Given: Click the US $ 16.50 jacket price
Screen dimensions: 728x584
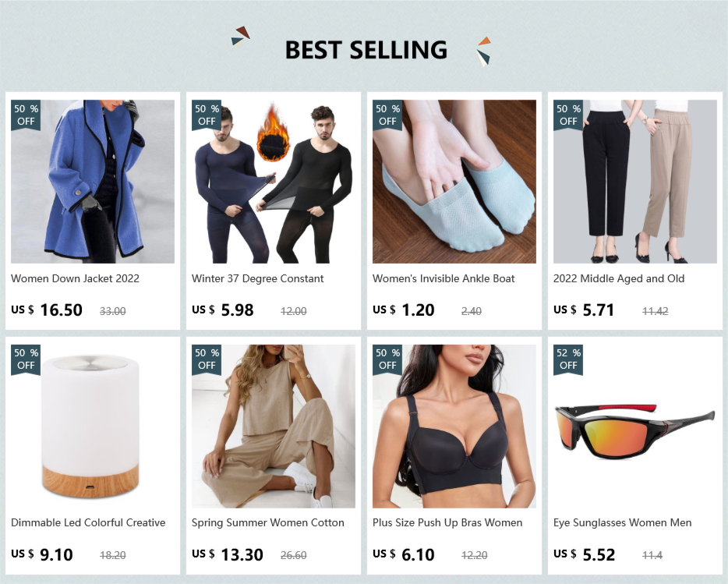Looking at the screenshot, I should (x=47, y=310).
